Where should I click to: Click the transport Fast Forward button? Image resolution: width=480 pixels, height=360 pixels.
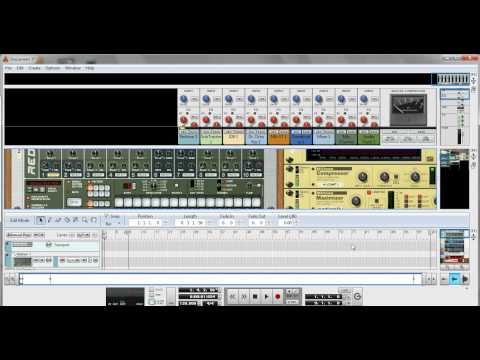244,296
